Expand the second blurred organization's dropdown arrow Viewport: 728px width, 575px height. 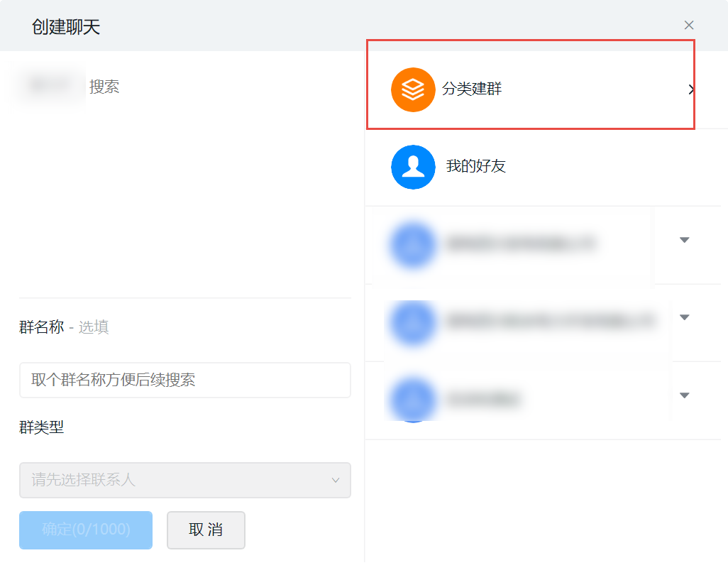(684, 317)
